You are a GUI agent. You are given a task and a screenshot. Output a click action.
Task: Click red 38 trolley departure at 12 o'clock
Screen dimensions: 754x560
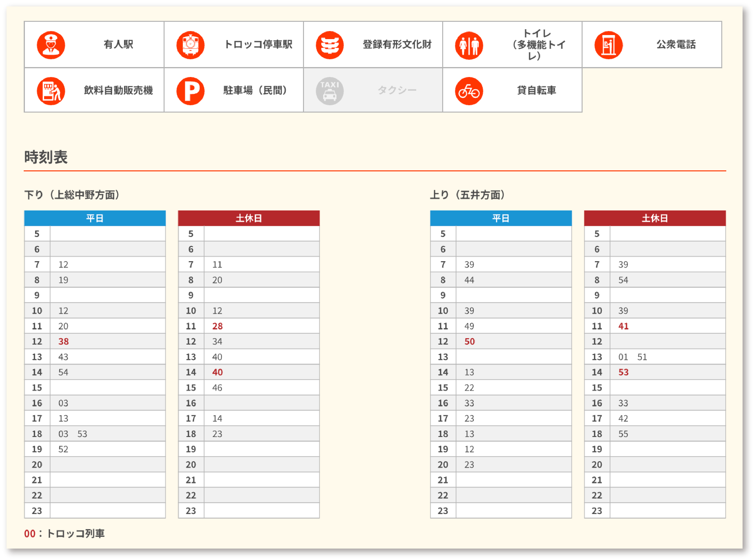click(64, 341)
